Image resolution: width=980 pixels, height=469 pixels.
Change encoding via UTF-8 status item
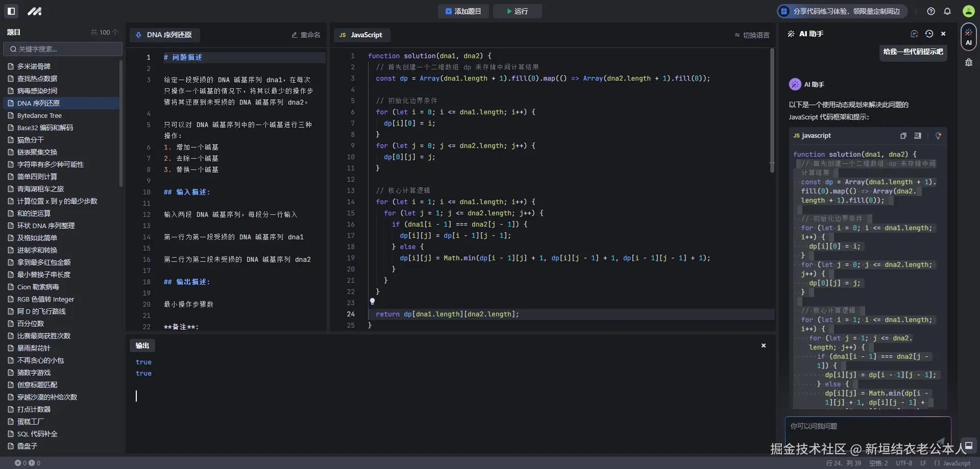904,463
